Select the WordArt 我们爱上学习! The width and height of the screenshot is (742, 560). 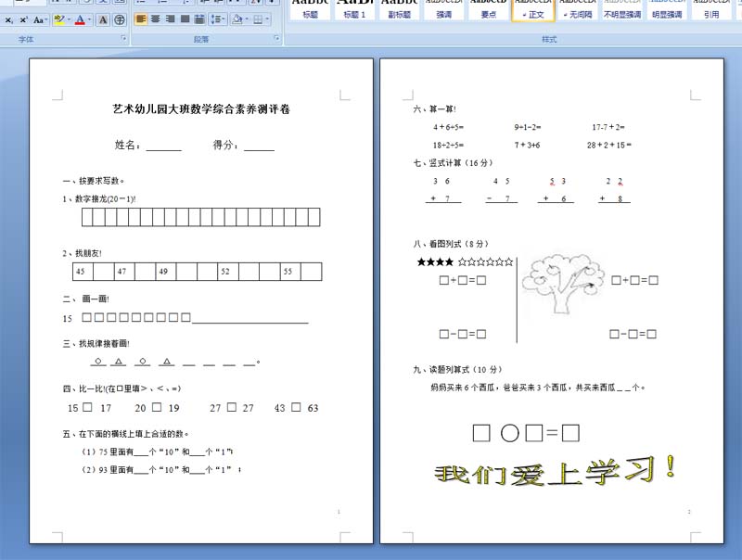point(555,470)
